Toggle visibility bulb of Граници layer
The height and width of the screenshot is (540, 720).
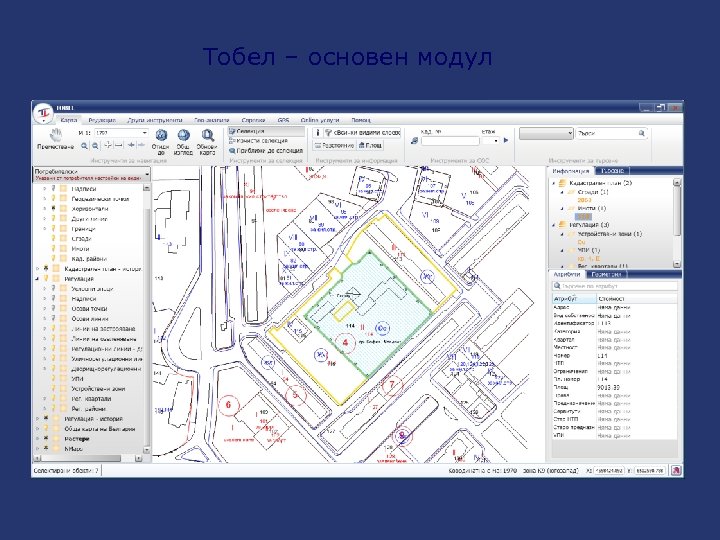tap(53, 229)
